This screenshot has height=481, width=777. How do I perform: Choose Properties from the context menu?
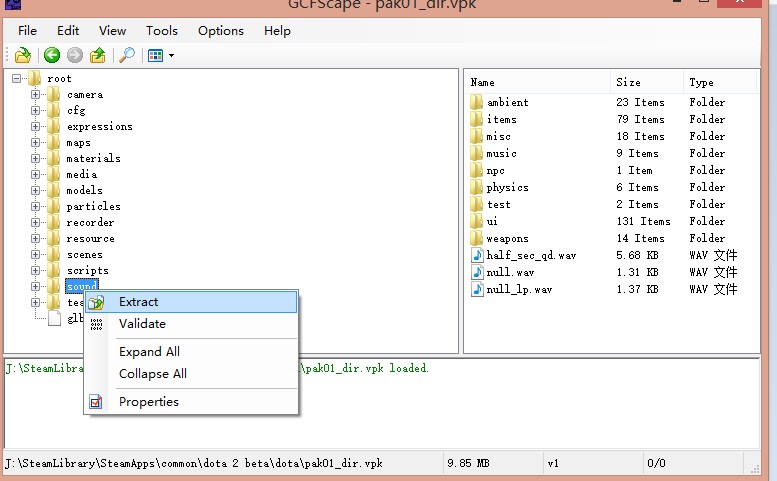click(191, 402)
